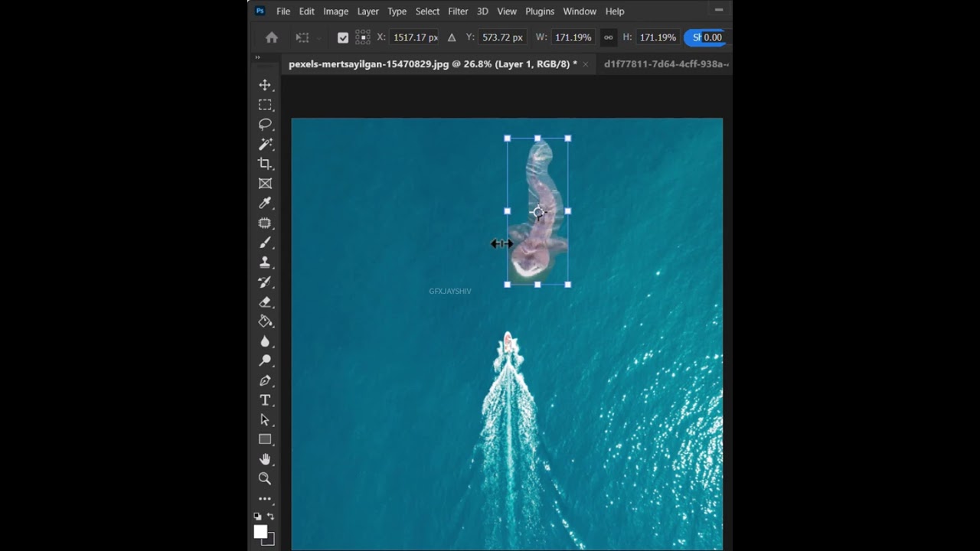Click the rotation angle 0.00 field
This screenshot has height=551, width=980.
tap(713, 37)
